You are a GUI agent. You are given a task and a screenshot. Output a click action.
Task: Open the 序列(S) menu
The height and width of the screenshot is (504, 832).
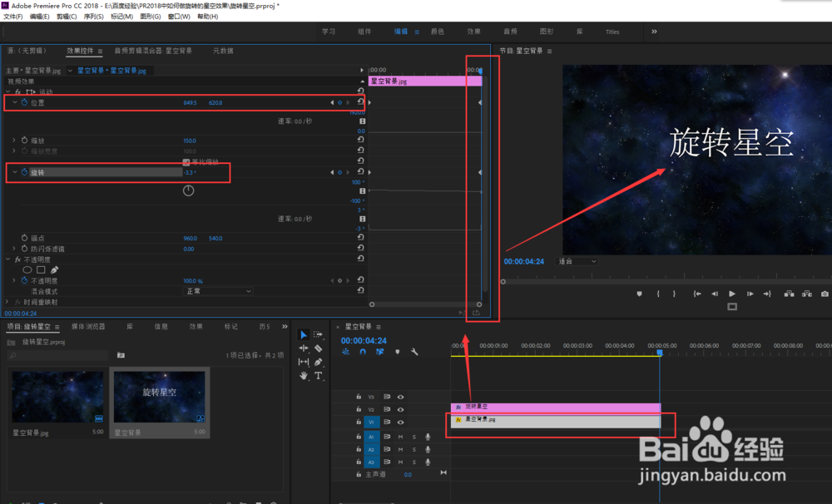coord(93,17)
